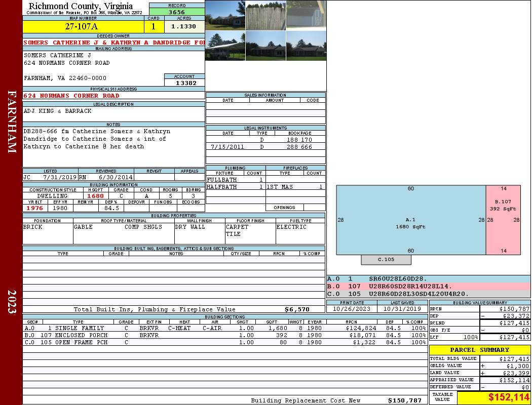
Task: Open the wooden fence photo thumbnail
Action: point(265,15)
